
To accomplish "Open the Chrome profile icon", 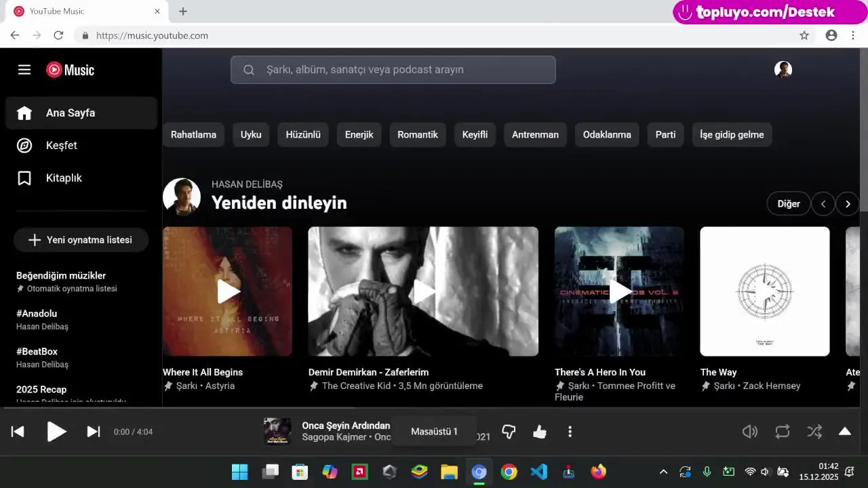I will point(831,35).
